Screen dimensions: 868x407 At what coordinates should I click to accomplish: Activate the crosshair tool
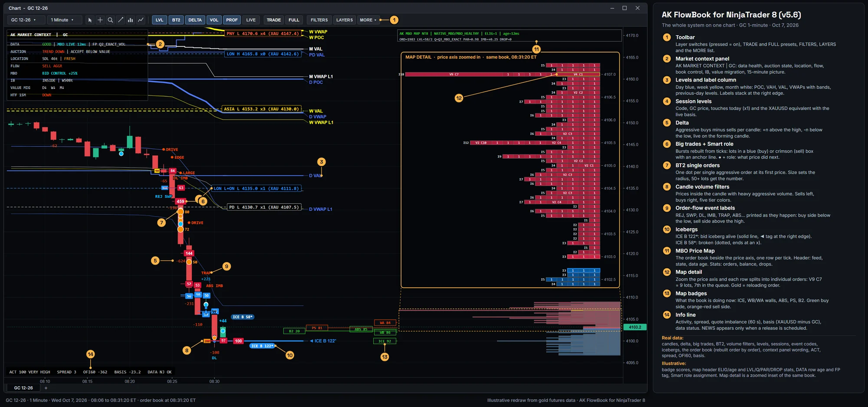pyautogui.click(x=100, y=20)
